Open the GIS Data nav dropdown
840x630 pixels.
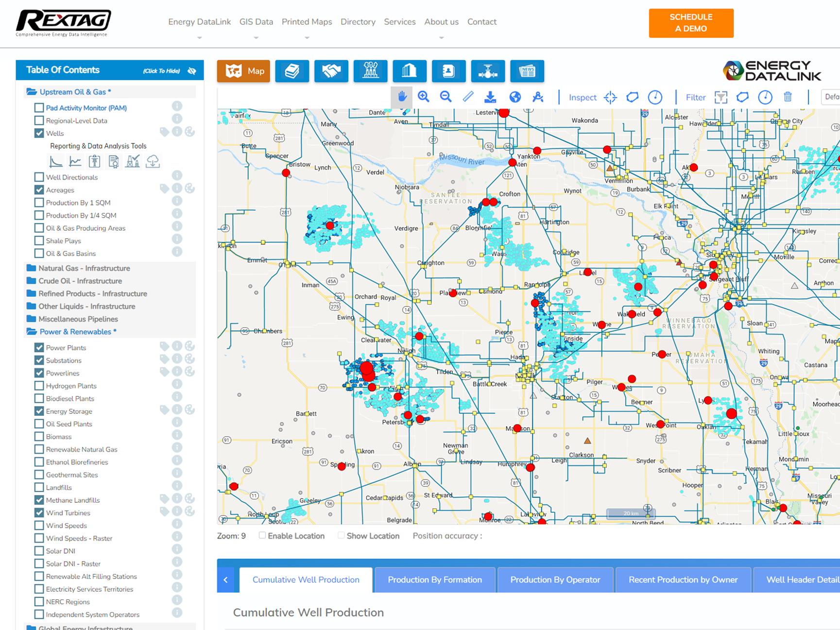coord(256,22)
